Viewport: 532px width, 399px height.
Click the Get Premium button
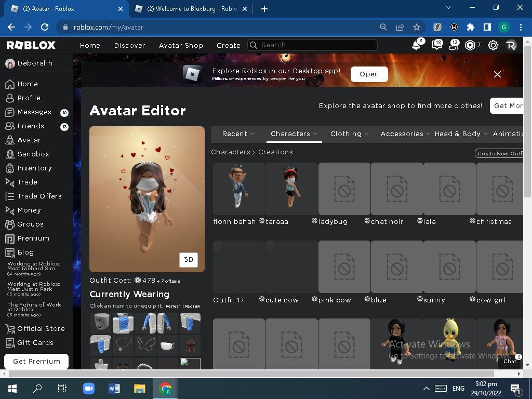pyautogui.click(x=36, y=361)
